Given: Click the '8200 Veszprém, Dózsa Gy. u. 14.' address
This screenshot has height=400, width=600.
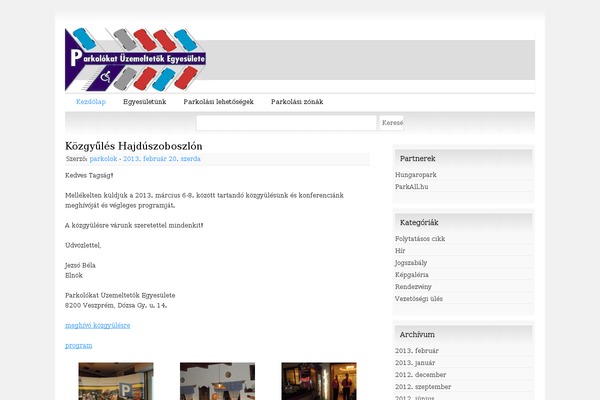Looking at the screenshot, I should 116,305.
